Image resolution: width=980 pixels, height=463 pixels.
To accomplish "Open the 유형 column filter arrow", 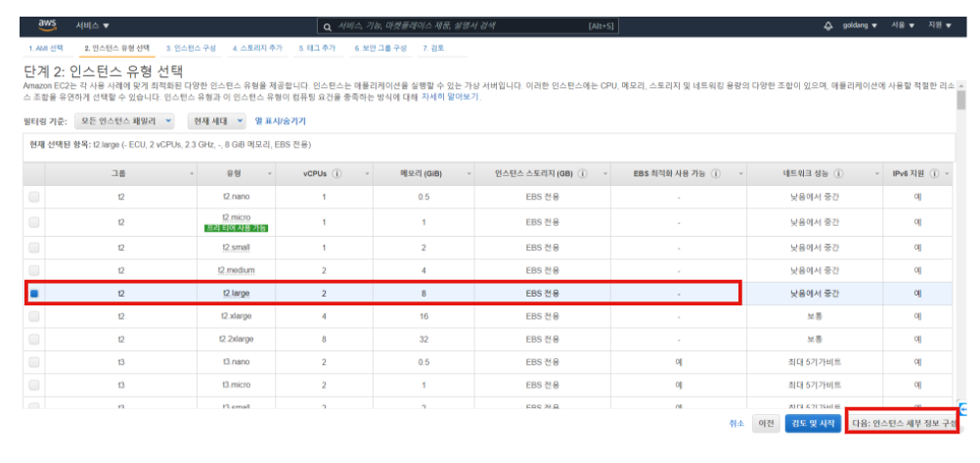I will (x=269, y=174).
